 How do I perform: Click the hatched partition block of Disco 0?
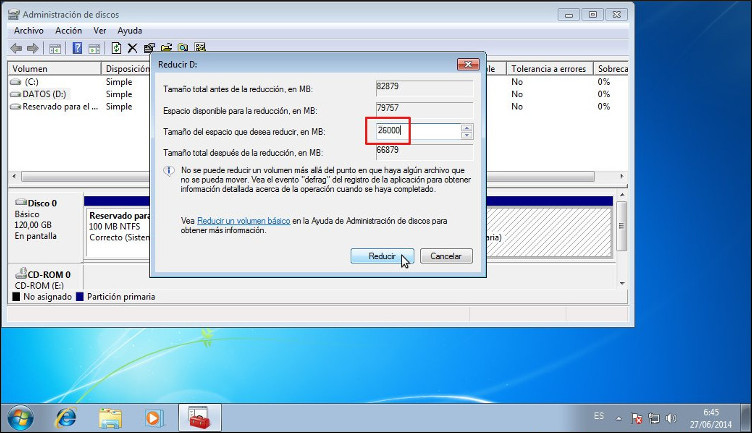(549, 232)
